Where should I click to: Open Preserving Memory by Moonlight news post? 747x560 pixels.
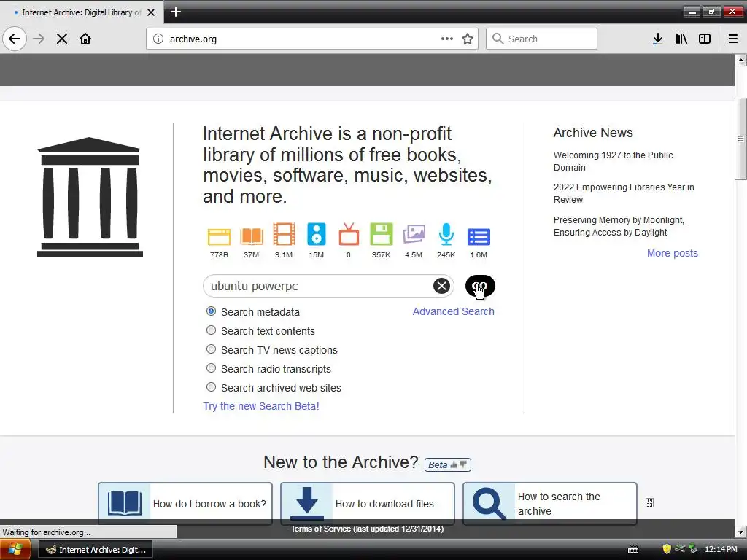(x=619, y=226)
